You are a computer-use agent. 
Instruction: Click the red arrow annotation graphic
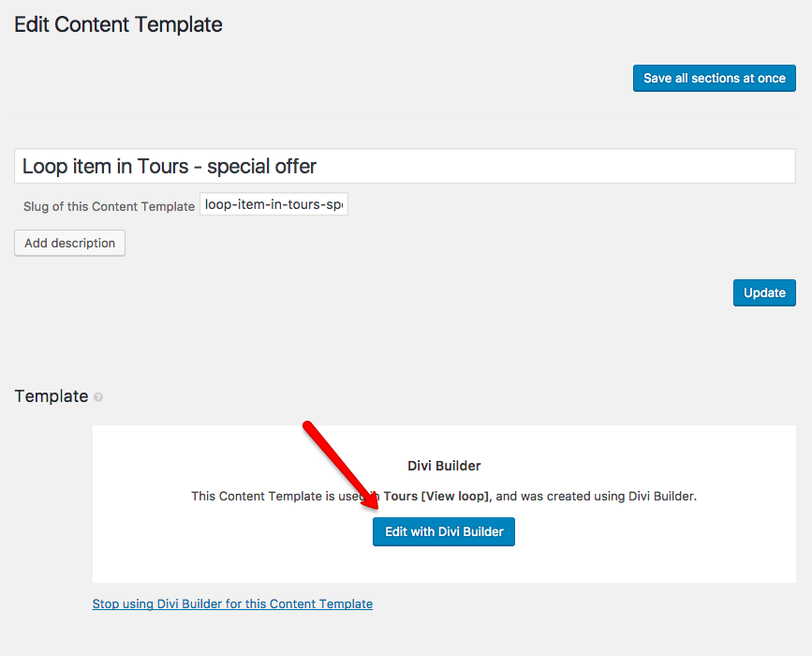340,464
